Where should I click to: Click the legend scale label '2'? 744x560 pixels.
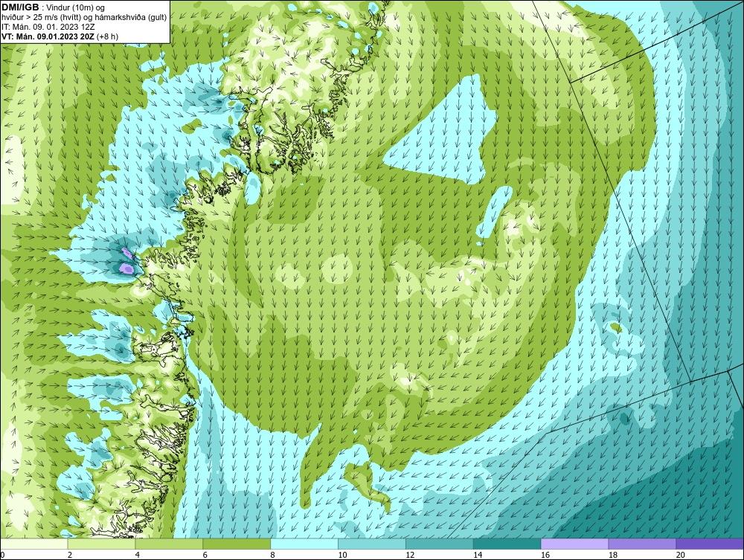70,555
